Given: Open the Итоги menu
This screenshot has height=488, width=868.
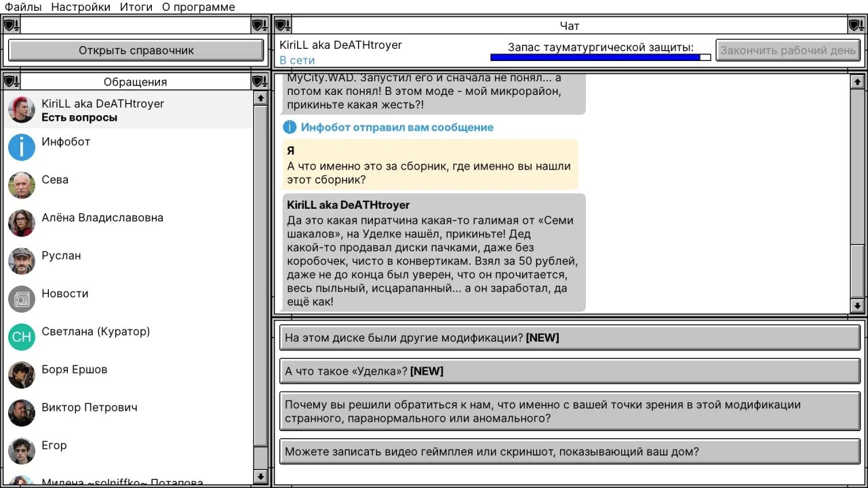Looking at the screenshot, I should tap(136, 7).
